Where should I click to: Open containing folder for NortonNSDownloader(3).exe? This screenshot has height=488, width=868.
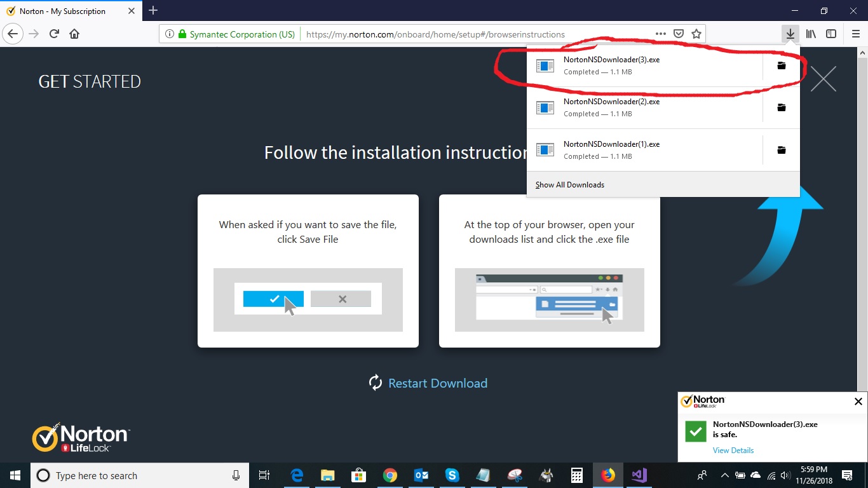(781, 65)
